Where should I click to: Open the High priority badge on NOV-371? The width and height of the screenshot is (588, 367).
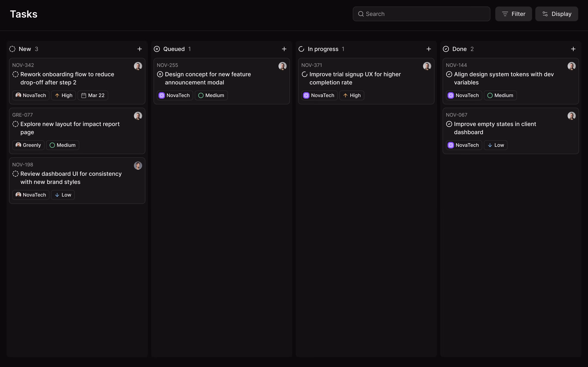(352, 95)
